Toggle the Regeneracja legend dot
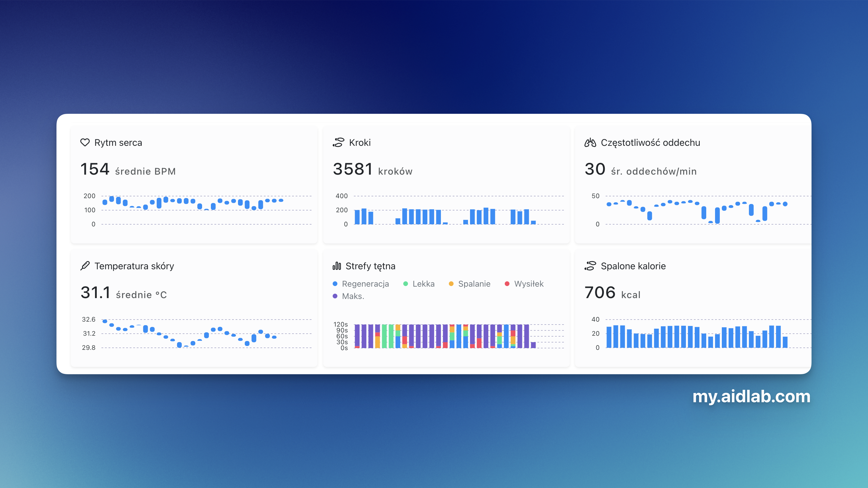Screen dimensions: 868x488 point(335,284)
